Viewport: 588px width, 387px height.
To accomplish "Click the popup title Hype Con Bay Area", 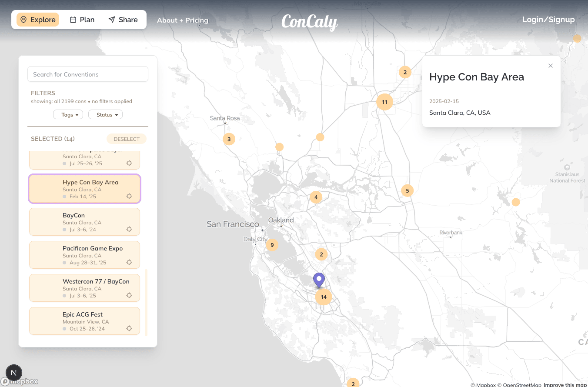I will click(x=477, y=77).
